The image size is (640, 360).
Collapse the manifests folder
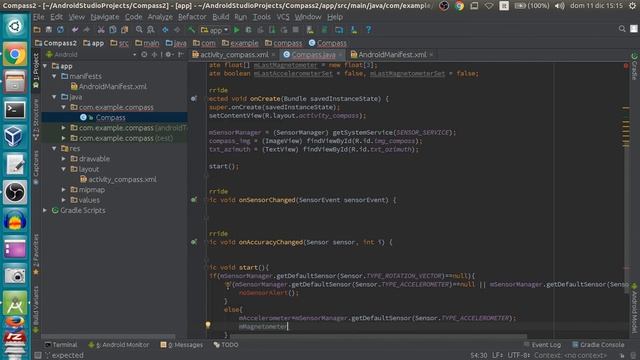click(55, 76)
